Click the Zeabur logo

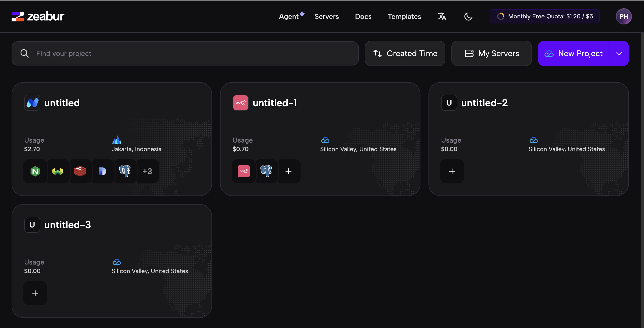pyautogui.click(x=38, y=16)
